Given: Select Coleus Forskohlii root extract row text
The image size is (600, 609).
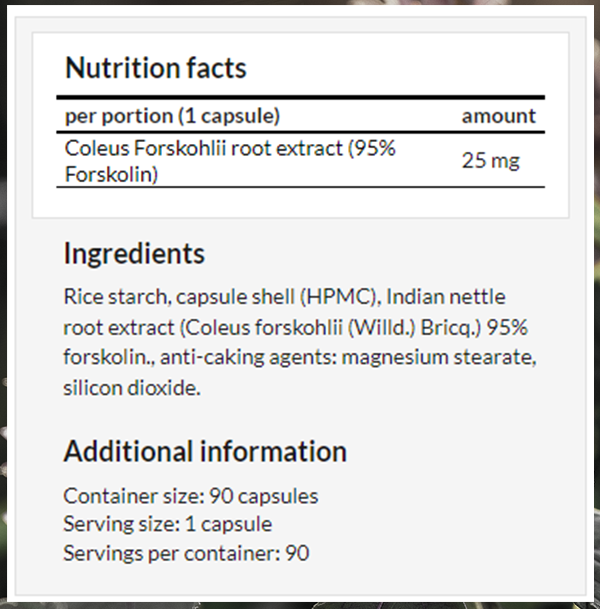Looking at the screenshot, I should [230, 161].
